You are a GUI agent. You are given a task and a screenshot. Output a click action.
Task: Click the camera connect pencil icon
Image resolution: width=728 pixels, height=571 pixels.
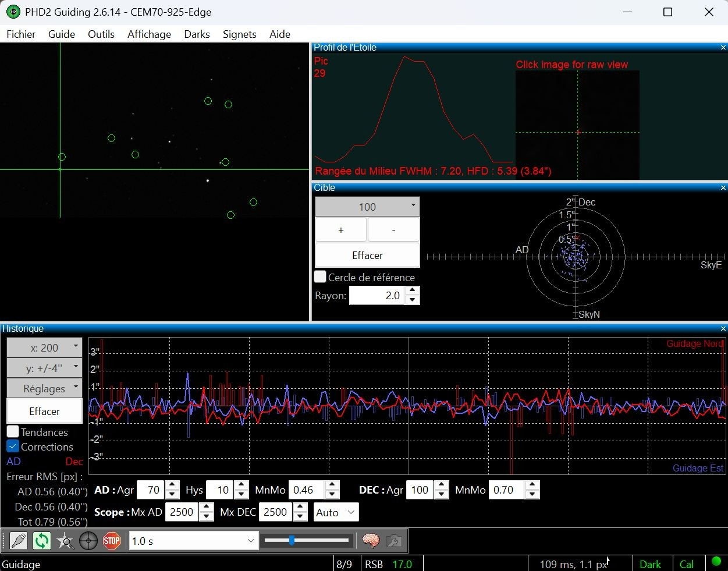19,541
